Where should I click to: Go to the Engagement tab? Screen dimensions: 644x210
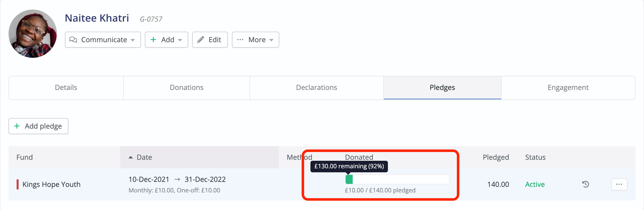pos(568,88)
